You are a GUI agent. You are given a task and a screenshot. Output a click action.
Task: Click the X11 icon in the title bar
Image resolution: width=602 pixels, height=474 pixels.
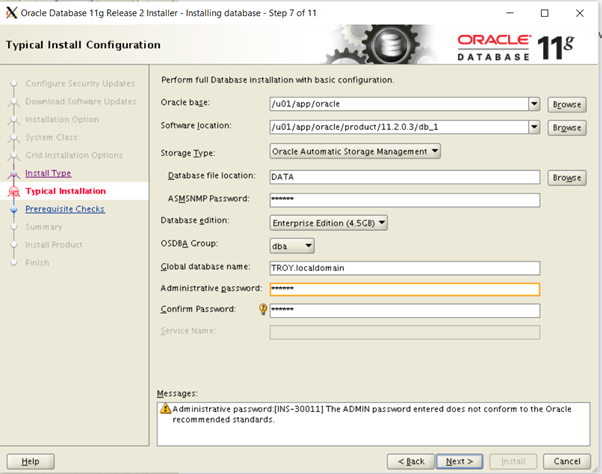[x=11, y=14]
